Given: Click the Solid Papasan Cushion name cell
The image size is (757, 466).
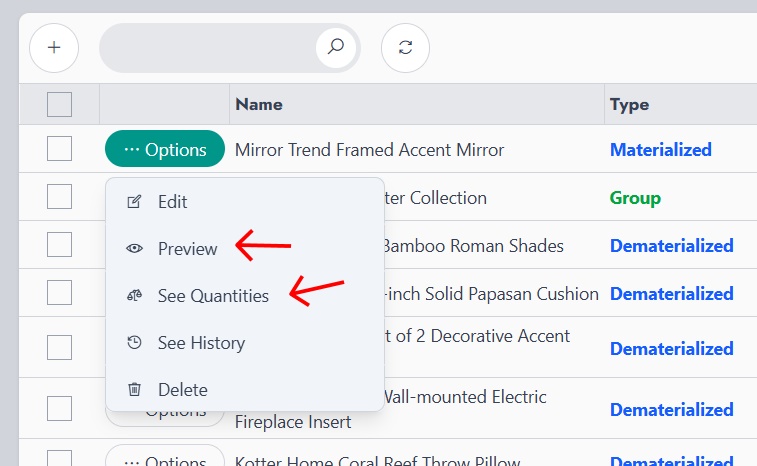Looking at the screenshot, I should tap(491, 294).
